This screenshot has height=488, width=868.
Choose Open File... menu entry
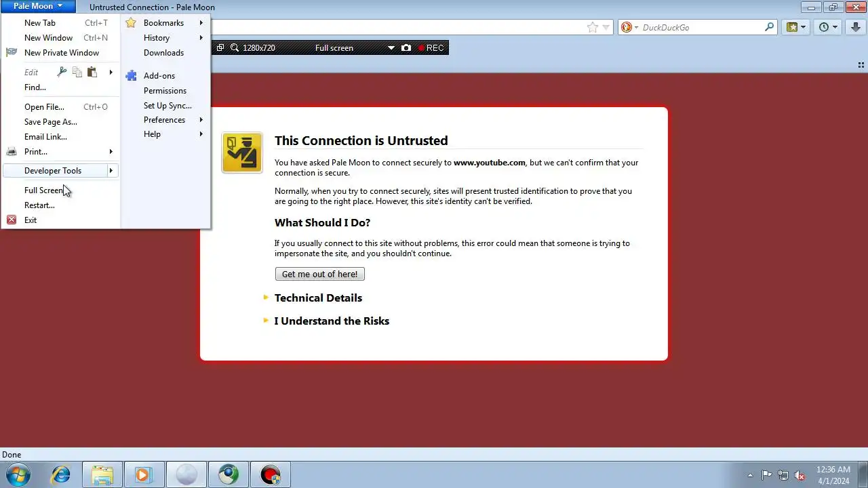pyautogui.click(x=61, y=107)
